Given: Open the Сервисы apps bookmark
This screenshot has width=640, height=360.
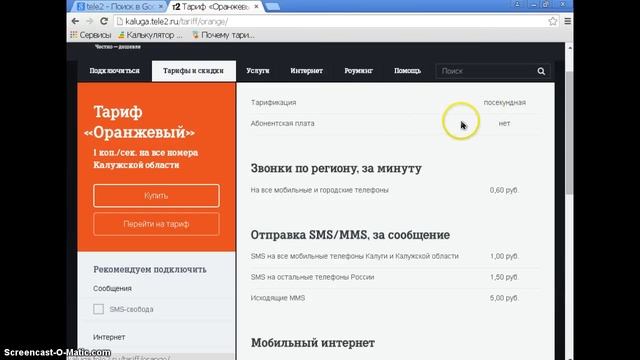Looking at the screenshot, I should (x=91, y=35).
